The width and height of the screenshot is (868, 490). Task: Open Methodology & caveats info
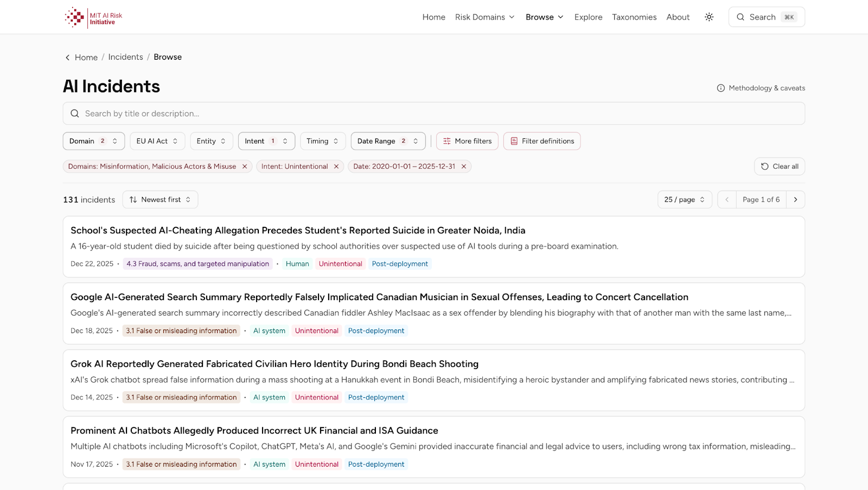click(761, 88)
